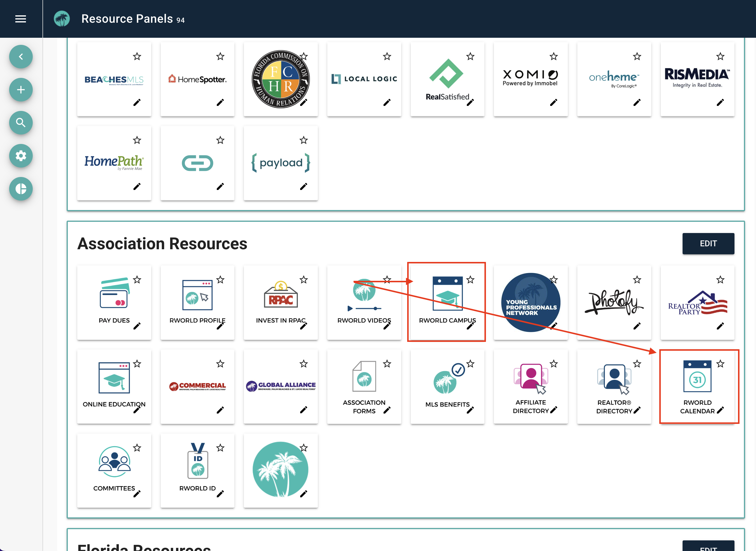Viewport: 756px width, 551px height.
Task: Open the RealSatisfied panel
Action: pyautogui.click(x=447, y=79)
